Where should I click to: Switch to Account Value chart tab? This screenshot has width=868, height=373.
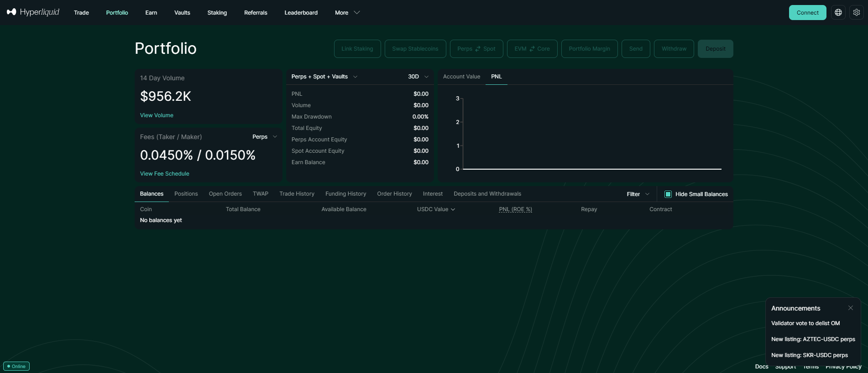coord(461,77)
